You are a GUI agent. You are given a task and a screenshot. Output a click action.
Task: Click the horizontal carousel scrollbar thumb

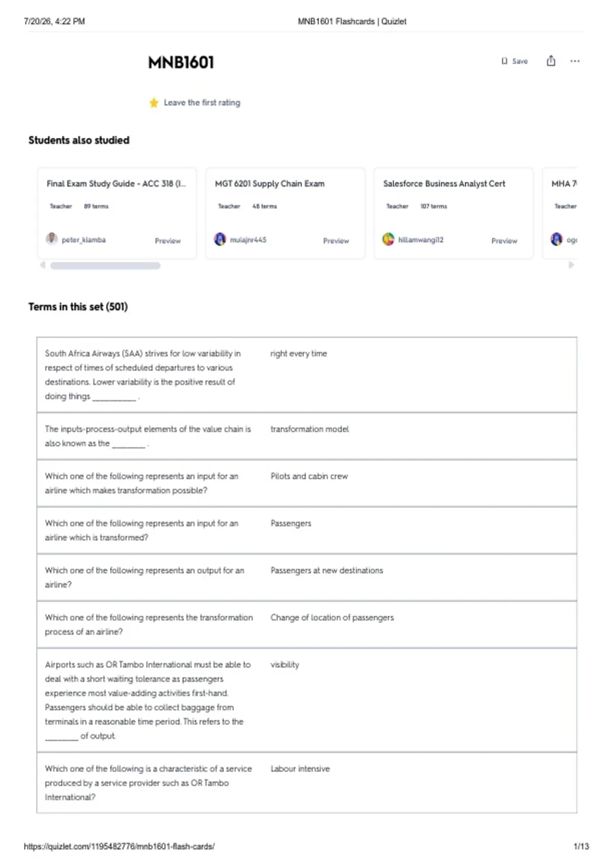pos(105,266)
